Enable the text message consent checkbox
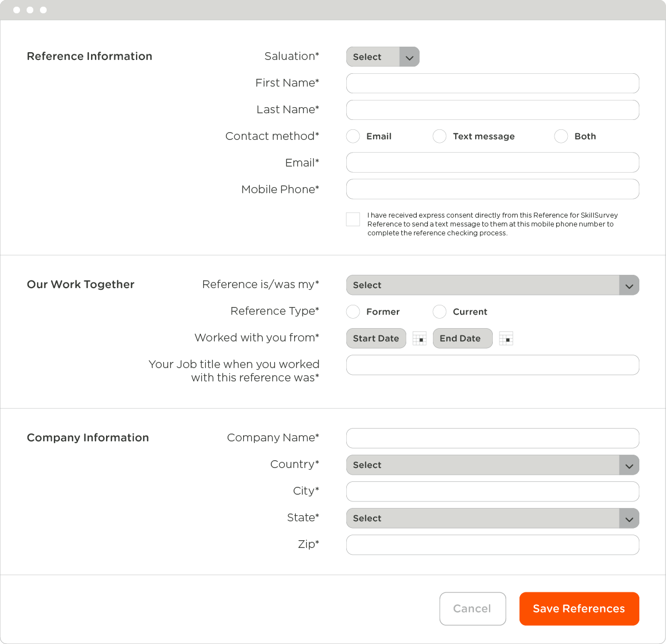The image size is (666, 644). [353, 219]
